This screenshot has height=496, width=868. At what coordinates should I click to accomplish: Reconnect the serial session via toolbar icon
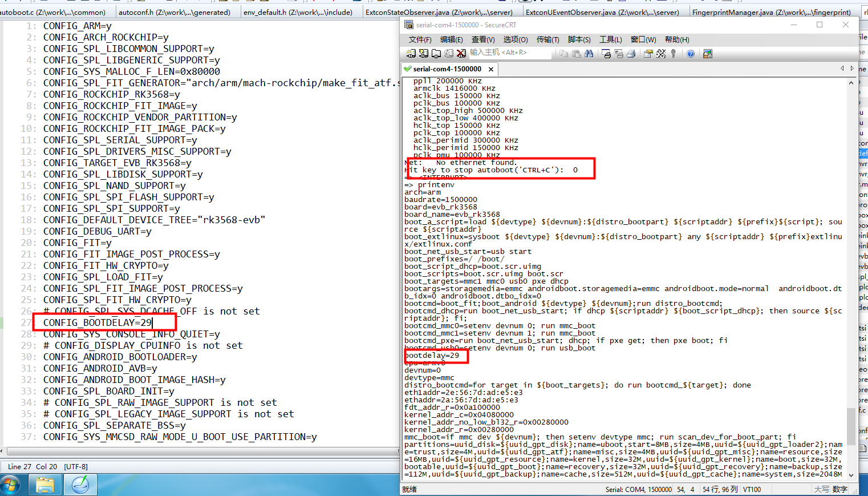click(449, 53)
